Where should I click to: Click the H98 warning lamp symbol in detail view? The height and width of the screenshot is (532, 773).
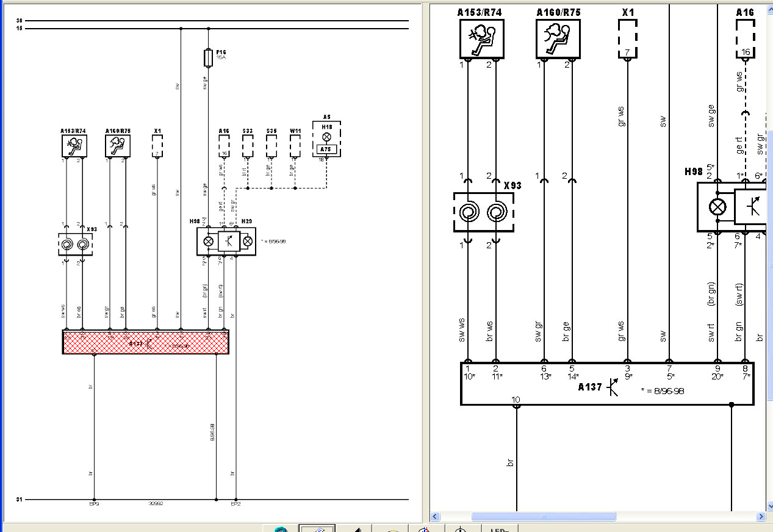(x=716, y=207)
